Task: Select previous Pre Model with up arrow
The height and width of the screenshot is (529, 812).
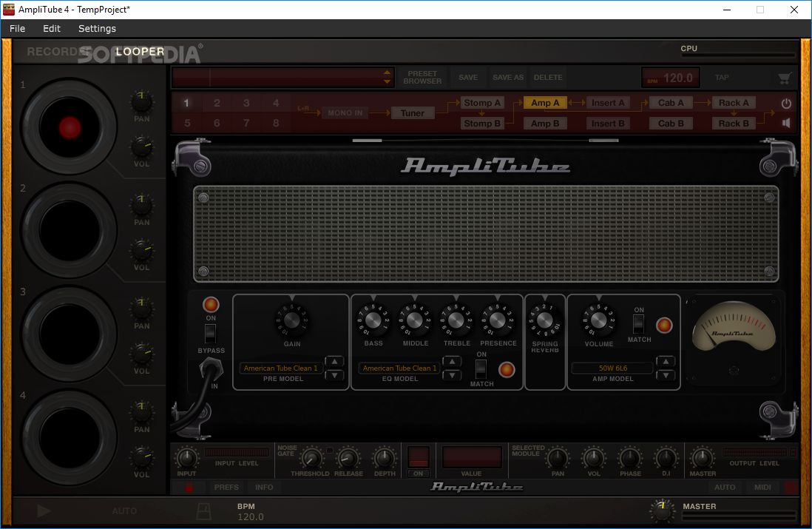Action: point(334,362)
